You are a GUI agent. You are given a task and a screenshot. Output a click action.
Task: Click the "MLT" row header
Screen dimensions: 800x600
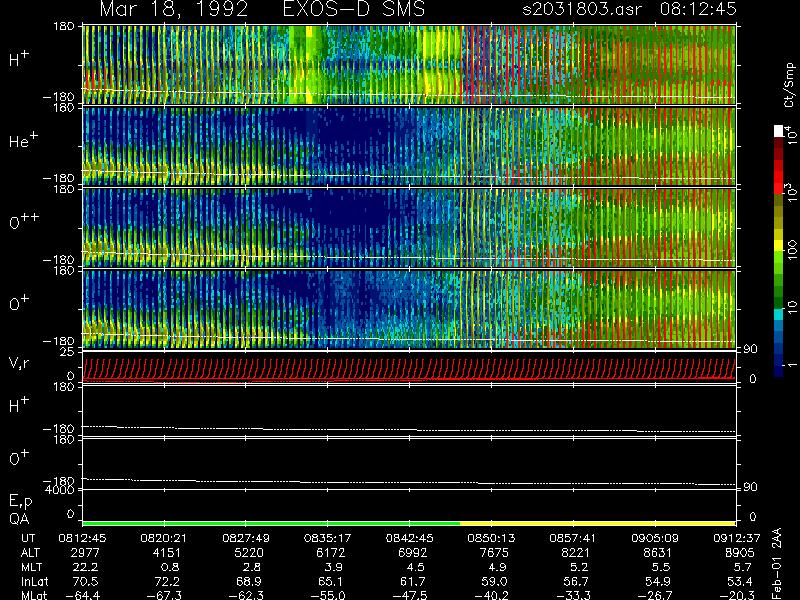[x=32, y=567]
